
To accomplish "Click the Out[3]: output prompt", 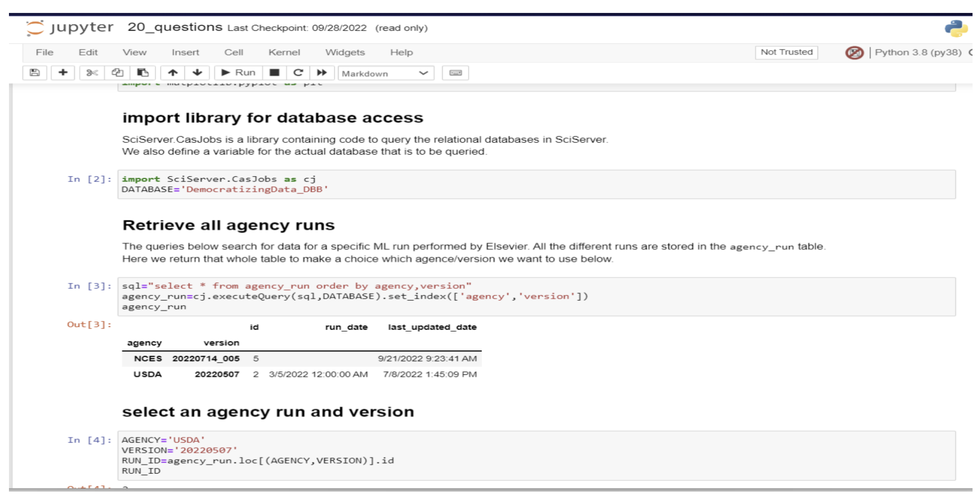I will (89, 325).
